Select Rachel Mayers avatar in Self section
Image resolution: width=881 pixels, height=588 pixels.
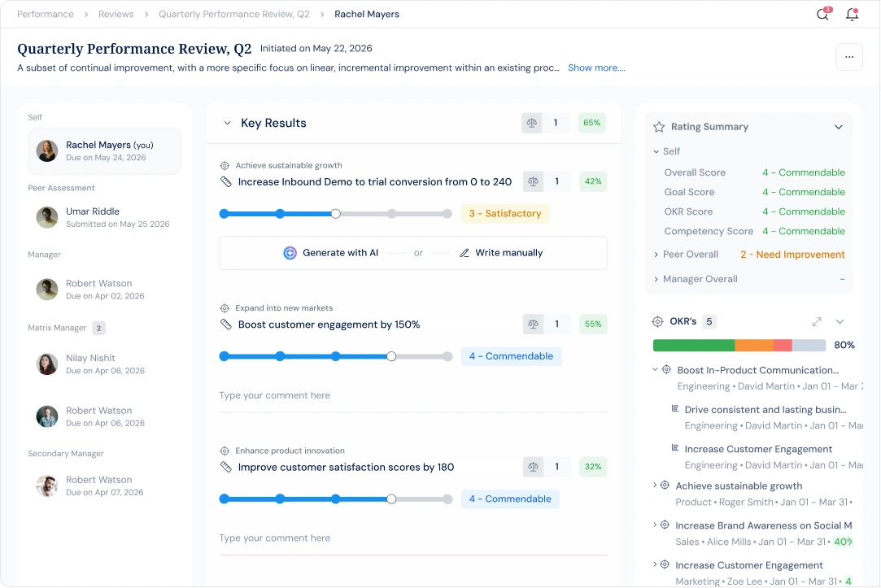pos(47,151)
